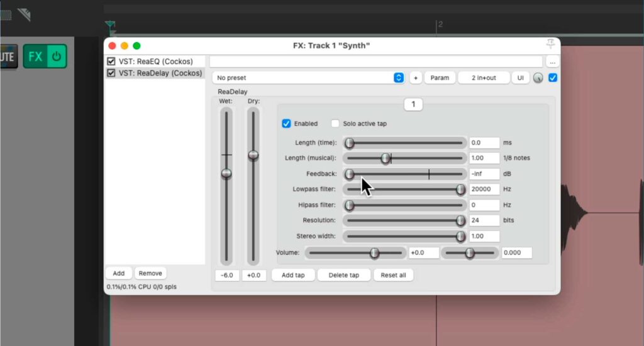644x346 pixels.
Task: Pin the FX window on top
Action: pyautogui.click(x=550, y=43)
